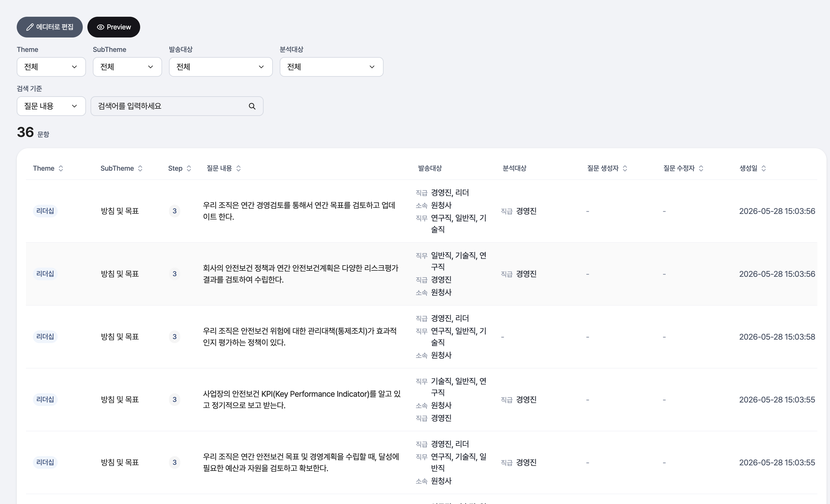The width and height of the screenshot is (830, 504).
Task: Select question about 예산과 자원 확보
Action: pos(301,462)
